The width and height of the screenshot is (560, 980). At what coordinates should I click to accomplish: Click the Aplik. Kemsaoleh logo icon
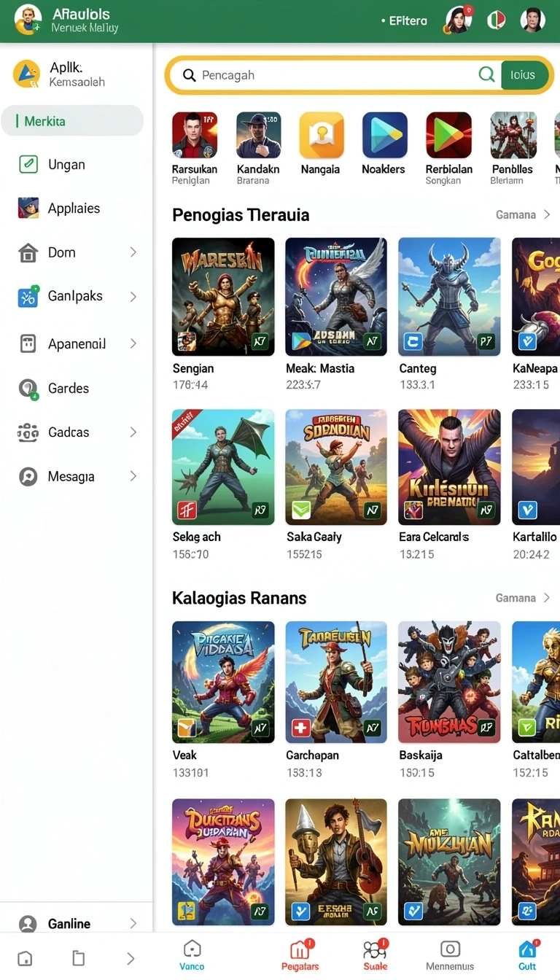(x=26, y=74)
